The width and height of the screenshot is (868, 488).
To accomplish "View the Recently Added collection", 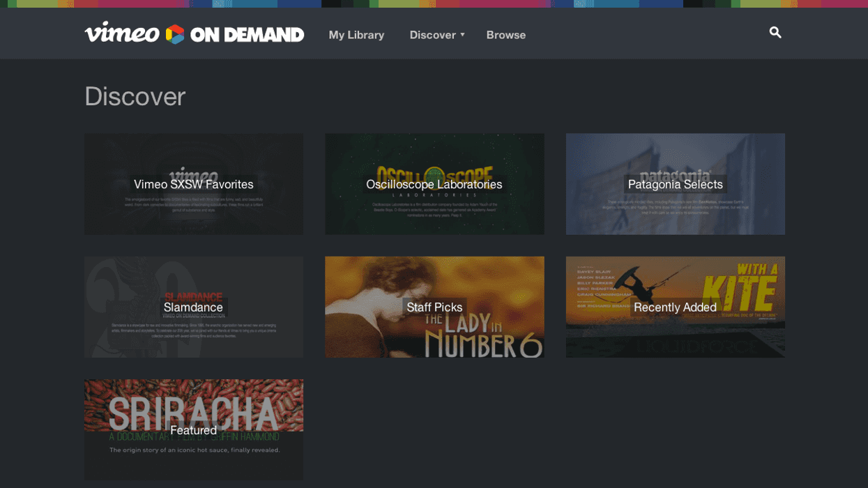I will pos(676,307).
